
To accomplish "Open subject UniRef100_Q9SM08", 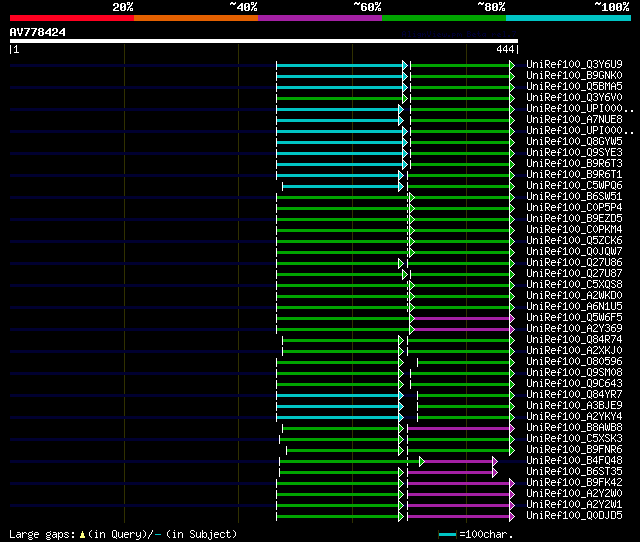I will coord(574,373).
